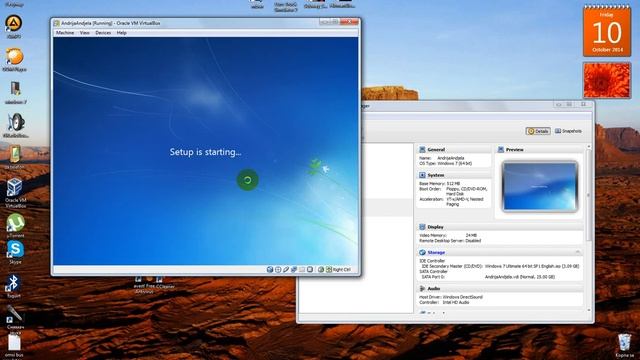This screenshot has height=360, width=640.
Task: Click the Display section monitor icon
Action: tap(422, 227)
